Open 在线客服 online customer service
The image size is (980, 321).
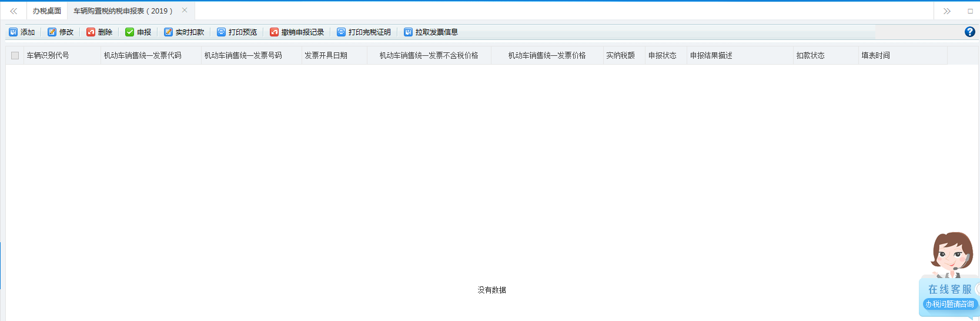coord(949,290)
